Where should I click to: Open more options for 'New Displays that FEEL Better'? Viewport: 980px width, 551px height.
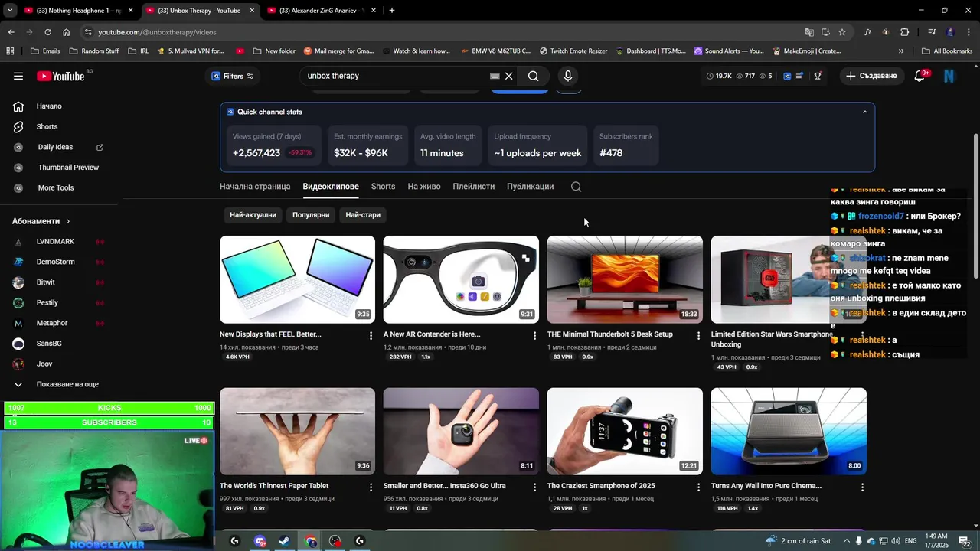(x=371, y=336)
